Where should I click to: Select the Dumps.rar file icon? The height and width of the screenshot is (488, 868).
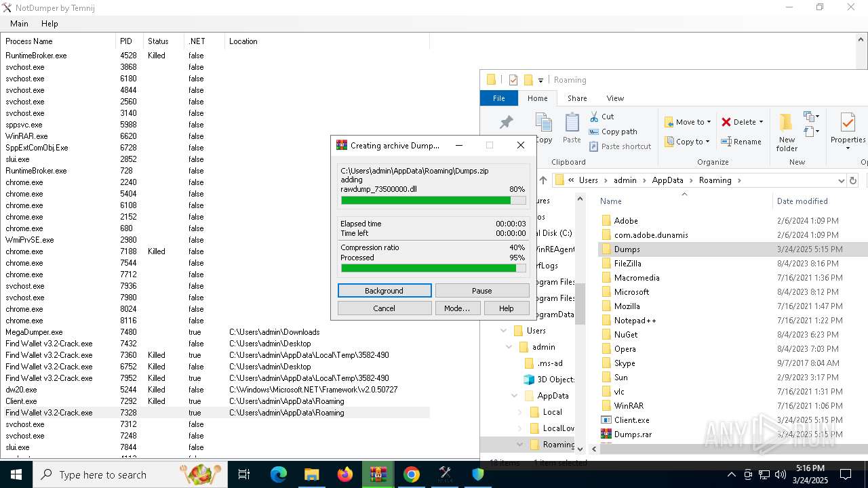606,434
